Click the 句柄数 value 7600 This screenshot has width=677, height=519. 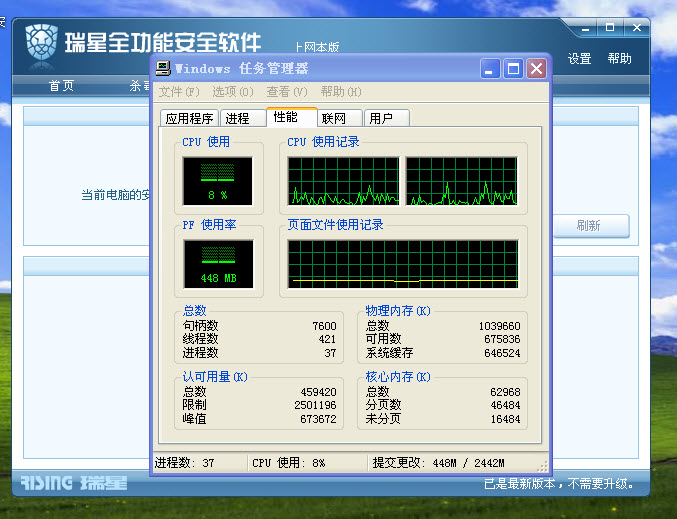click(x=324, y=326)
